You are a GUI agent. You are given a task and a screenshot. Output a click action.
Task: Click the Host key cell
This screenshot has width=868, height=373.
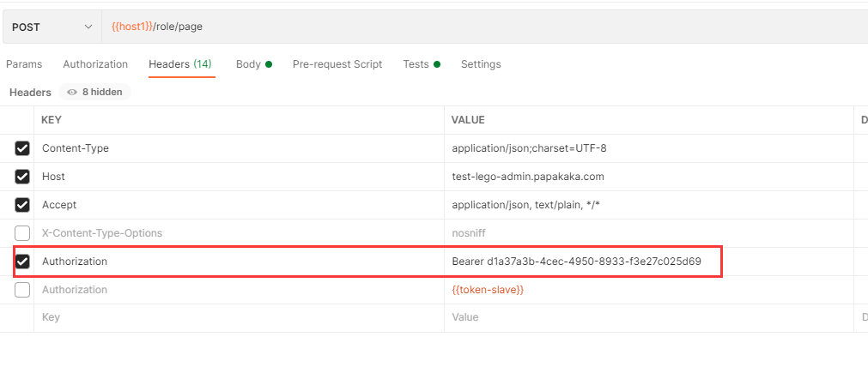click(240, 177)
